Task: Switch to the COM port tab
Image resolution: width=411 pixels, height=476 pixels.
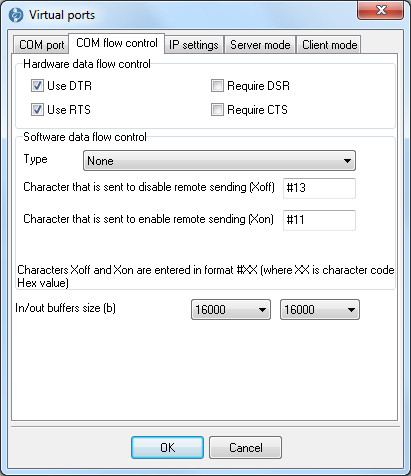Action: (x=41, y=45)
